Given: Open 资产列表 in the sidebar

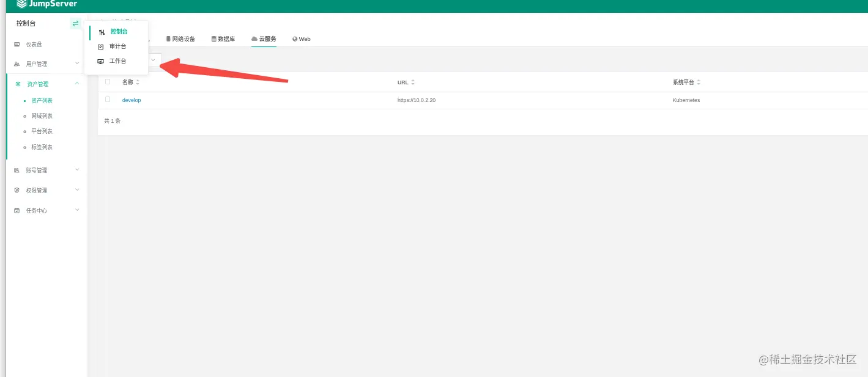Looking at the screenshot, I should pyautogui.click(x=42, y=101).
